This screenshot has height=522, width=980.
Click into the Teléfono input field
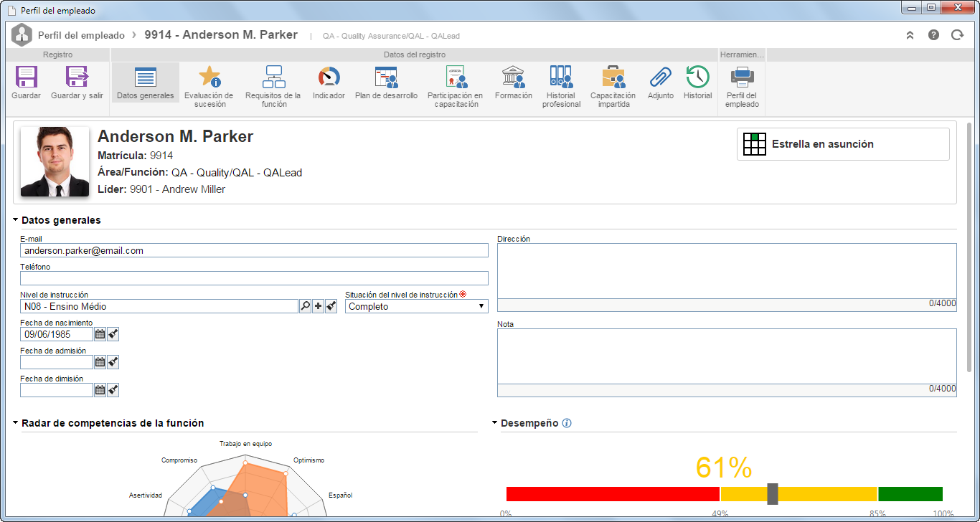(x=254, y=278)
